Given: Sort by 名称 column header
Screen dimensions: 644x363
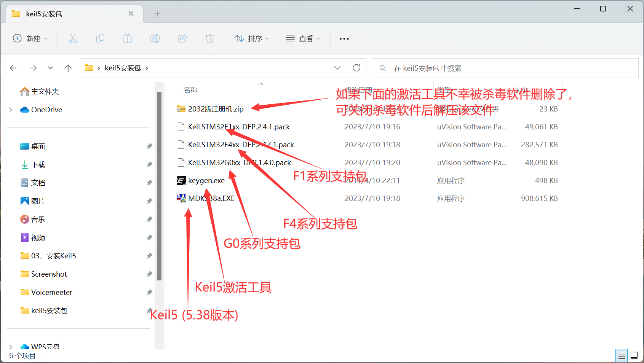Looking at the screenshot, I should click(x=190, y=90).
